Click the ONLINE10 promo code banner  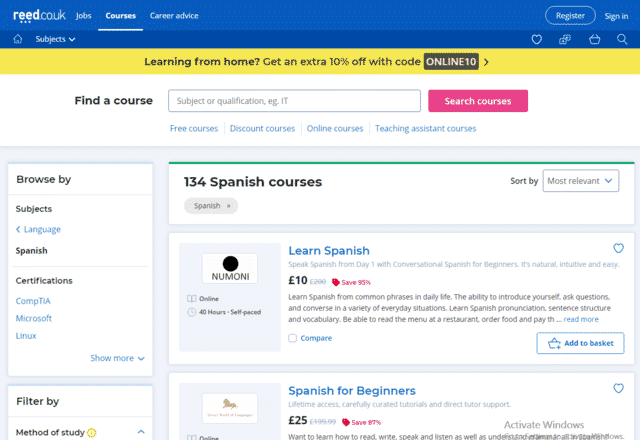coord(451,62)
